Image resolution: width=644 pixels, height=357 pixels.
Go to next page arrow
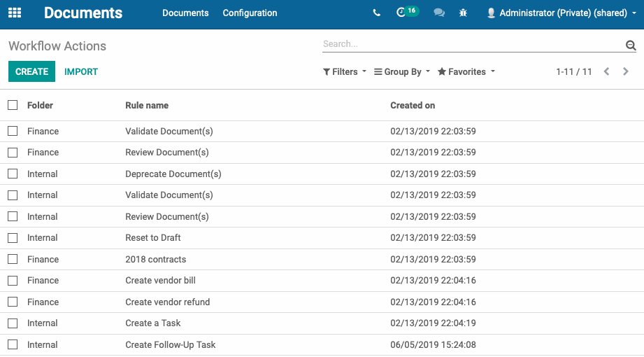(x=626, y=71)
